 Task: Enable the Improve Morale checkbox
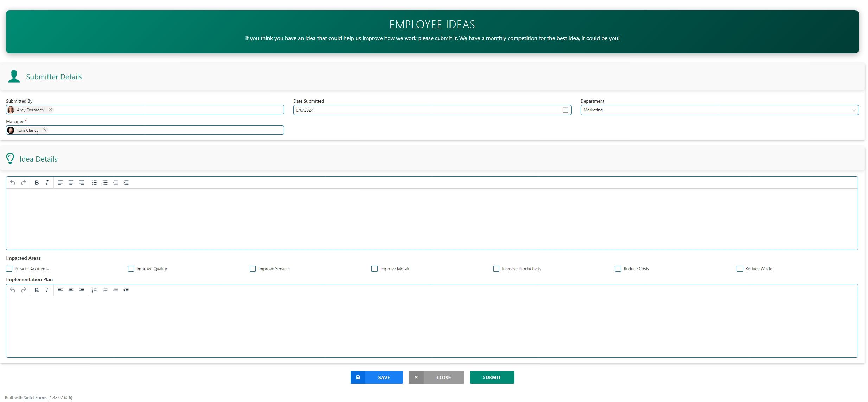pyautogui.click(x=374, y=269)
